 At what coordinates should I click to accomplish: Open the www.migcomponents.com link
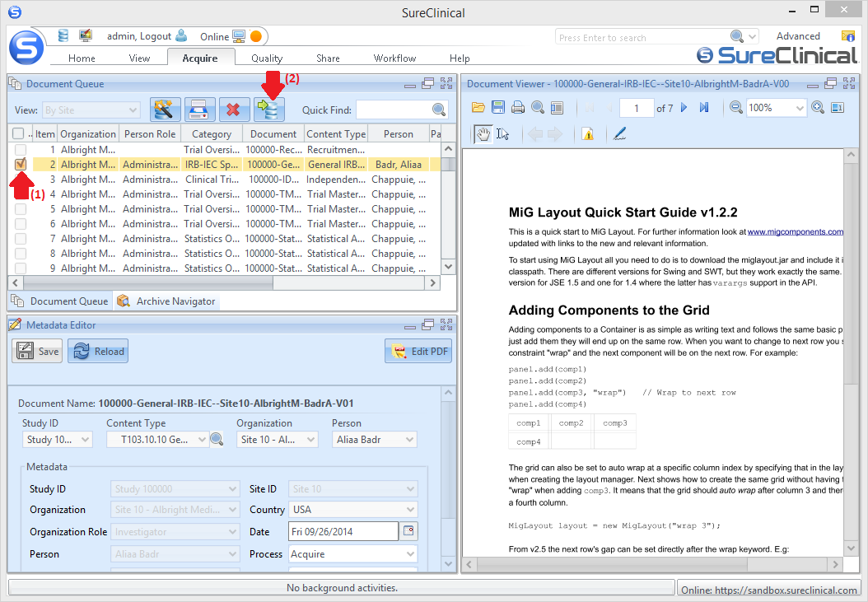point(796,231)
